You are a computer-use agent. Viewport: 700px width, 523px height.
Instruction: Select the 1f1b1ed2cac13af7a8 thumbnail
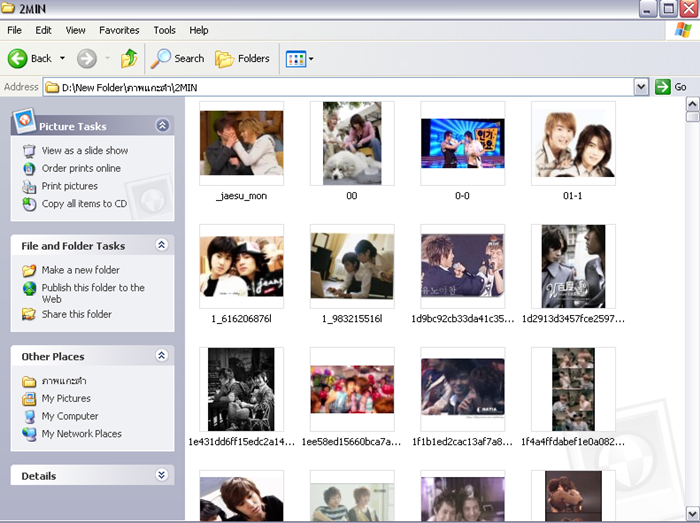[463, 389]
